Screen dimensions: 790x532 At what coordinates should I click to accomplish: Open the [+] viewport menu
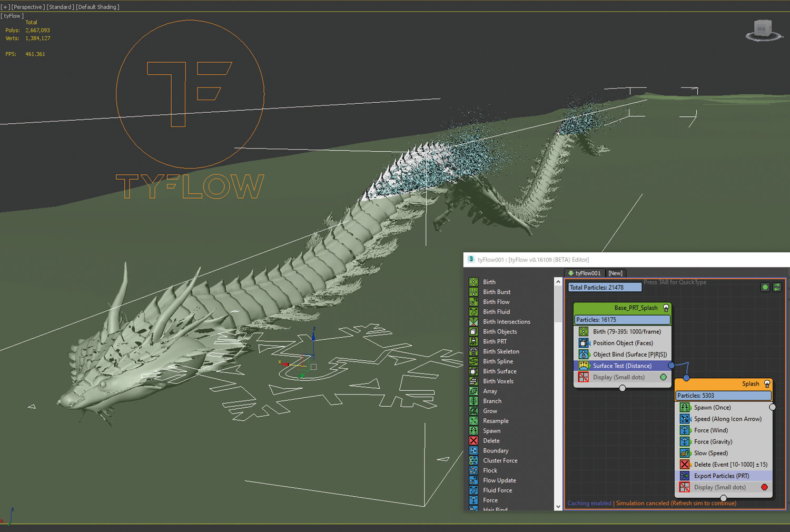5,7
